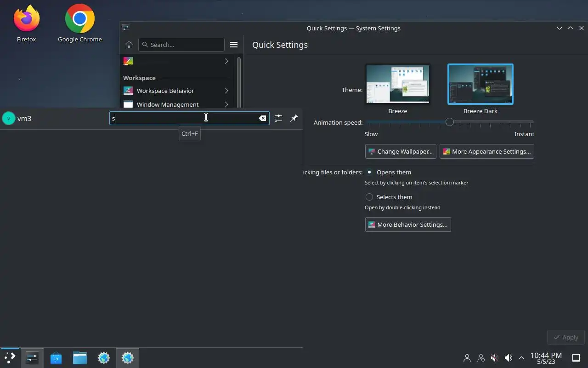Open Window Management category
The height and width of the screenshot is (368, 588).
(x=176, y=104)
